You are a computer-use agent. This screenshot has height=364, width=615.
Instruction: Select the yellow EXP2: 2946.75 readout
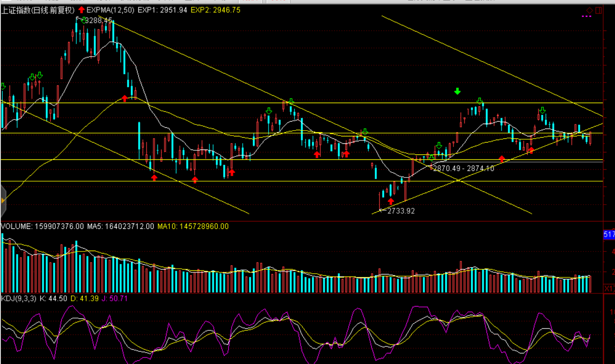click(215, 10)
